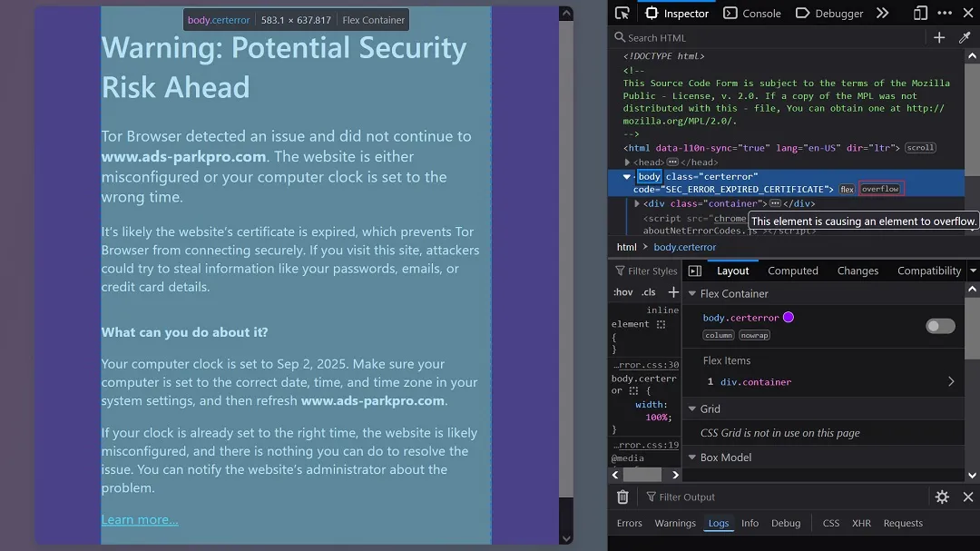Toggle the Errors console filter
This screenshot has width=980, height=551.
coord(629,523)
